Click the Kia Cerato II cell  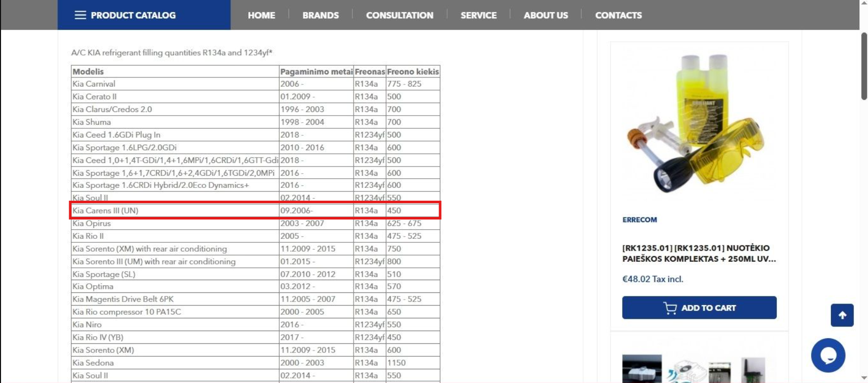175,97
